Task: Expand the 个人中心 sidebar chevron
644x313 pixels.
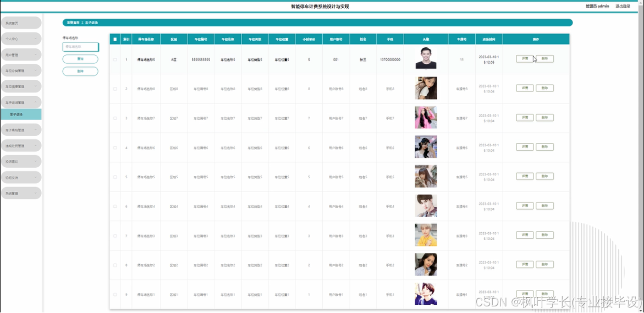Action: click(35, 39)
